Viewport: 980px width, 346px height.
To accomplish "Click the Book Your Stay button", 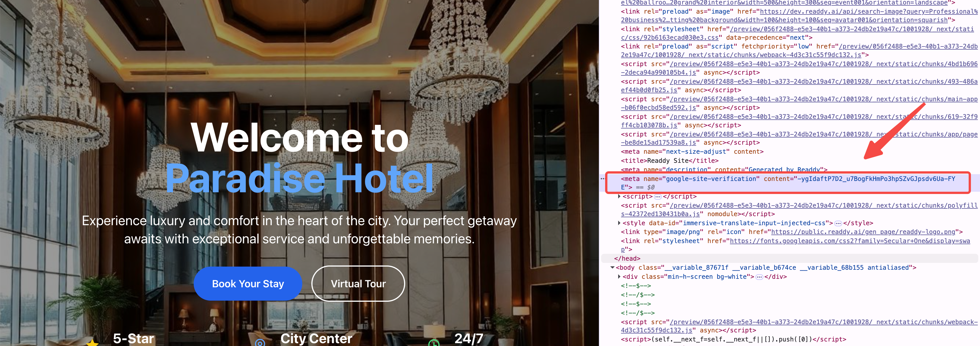I will (x=248, y=284).
